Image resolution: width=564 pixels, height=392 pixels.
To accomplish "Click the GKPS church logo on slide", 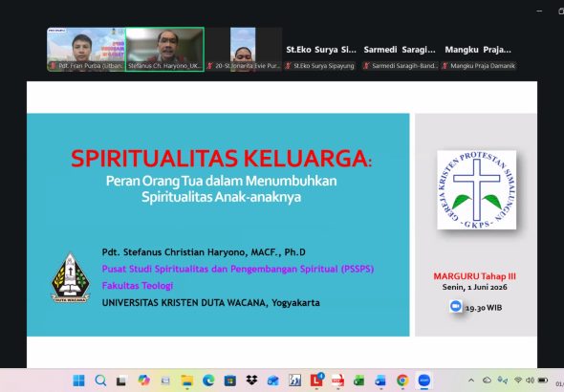I will click(x=477, y=190).
